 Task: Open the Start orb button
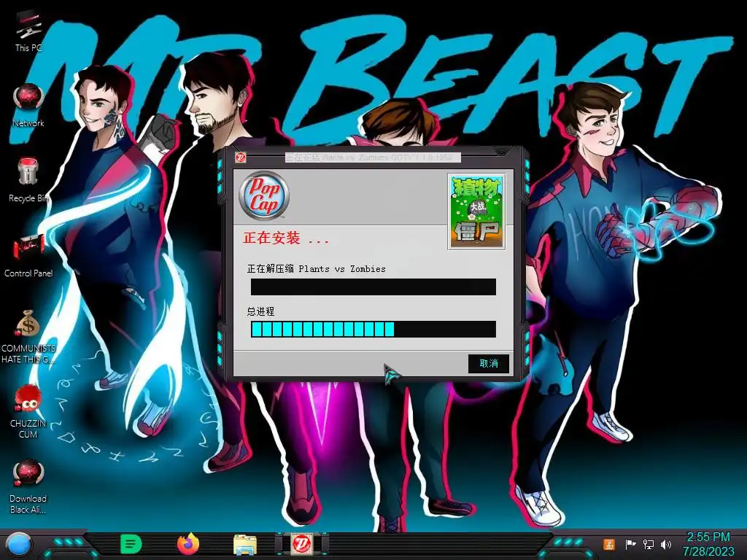pos(19,544)
